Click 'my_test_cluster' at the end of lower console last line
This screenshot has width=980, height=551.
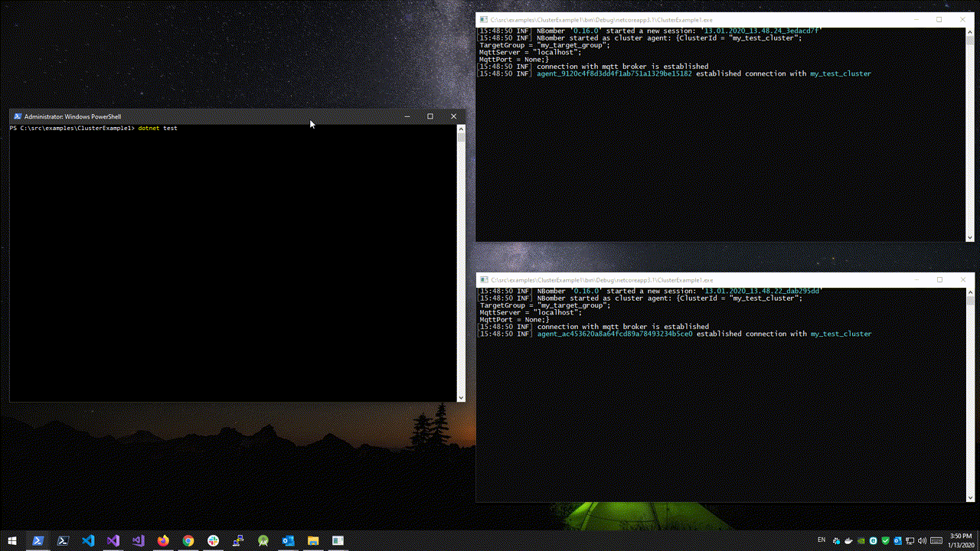[841, 334]
